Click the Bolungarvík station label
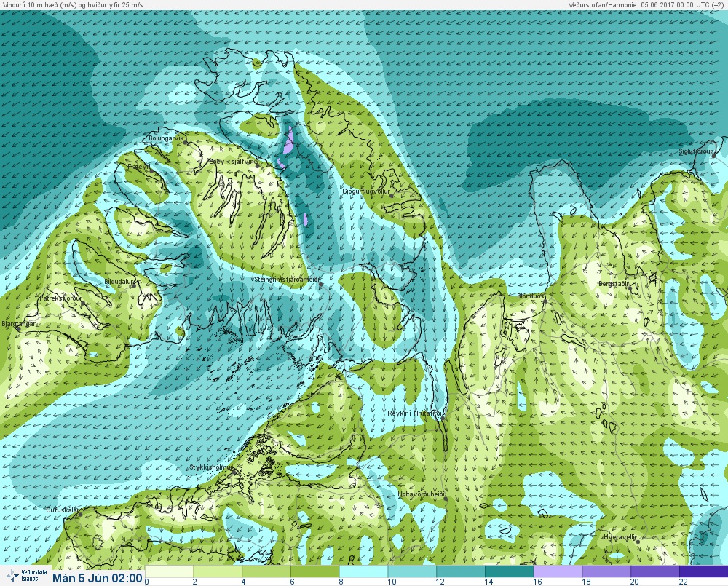The width and height of the screenshot is (728, 586). click(166, 138)
